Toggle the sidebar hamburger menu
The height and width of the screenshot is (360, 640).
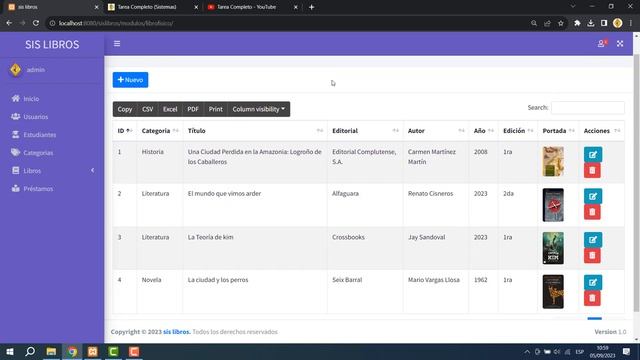click(117, 44)
